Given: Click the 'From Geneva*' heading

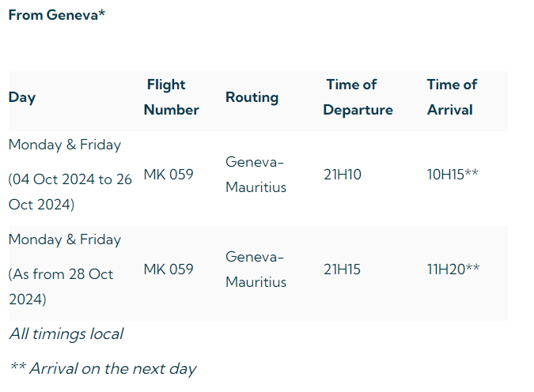Looking at the screenshot, I should [x=57, y=15].
